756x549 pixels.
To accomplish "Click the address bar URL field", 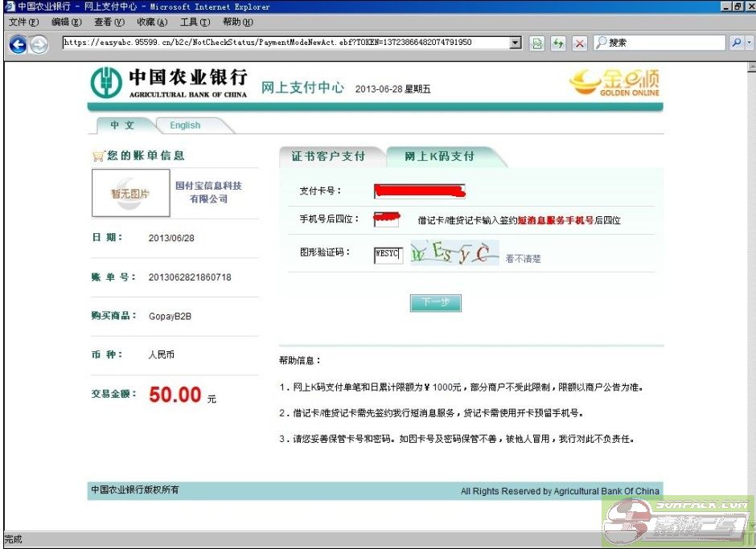I will click(286, 43).
